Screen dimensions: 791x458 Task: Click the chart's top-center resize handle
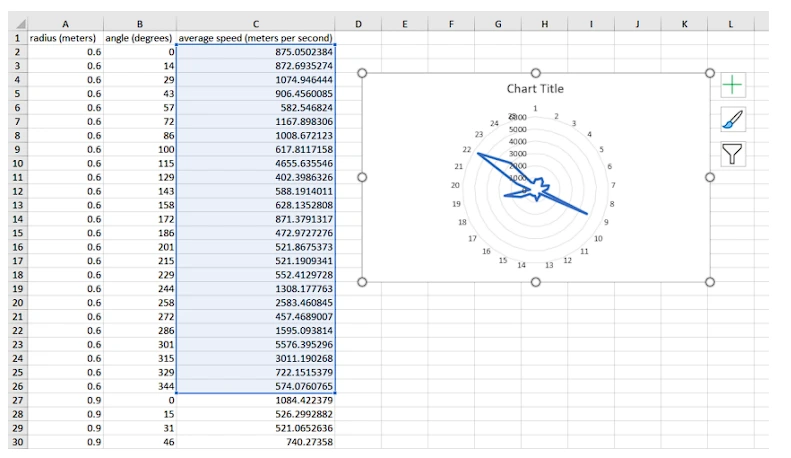pyautogui.click(x=536, y=73)
